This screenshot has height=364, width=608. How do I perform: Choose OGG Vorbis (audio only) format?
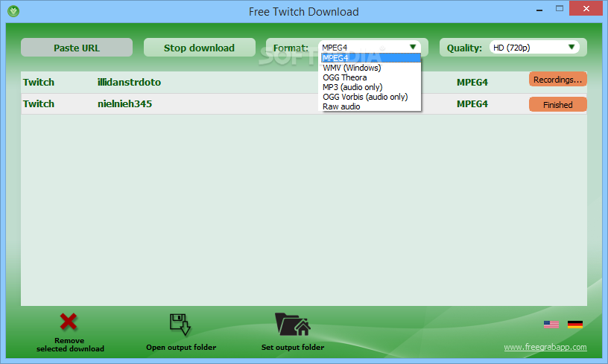pyautogui.click(x=371, y=97)
